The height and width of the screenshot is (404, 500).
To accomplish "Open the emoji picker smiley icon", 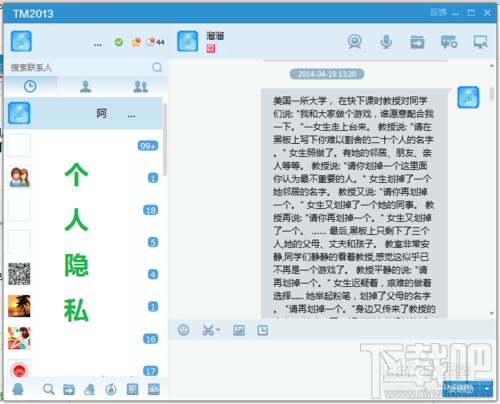I will (183, 330).
